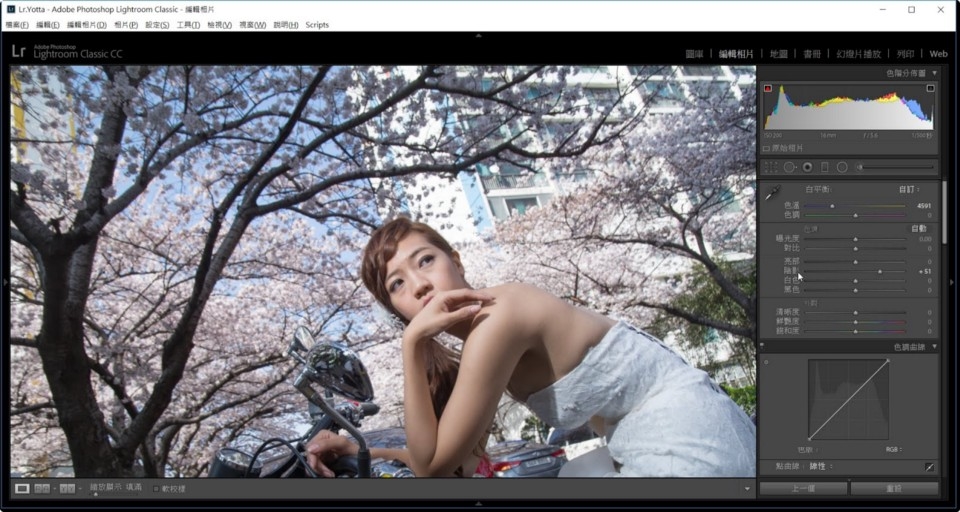Click the 縮放顯示 zoom slider handle

coord(96,494)
